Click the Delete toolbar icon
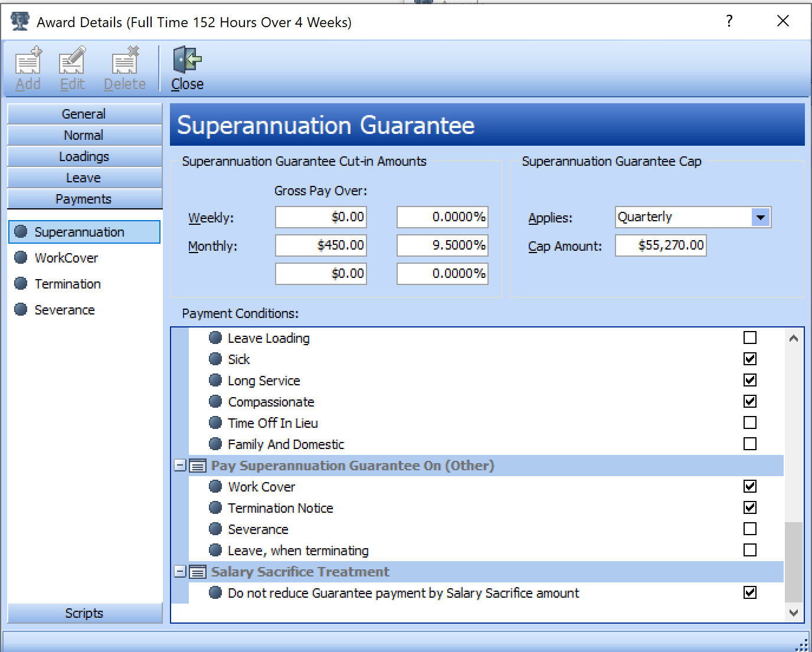This screenshot has width=812, height=652. point(125,60)
